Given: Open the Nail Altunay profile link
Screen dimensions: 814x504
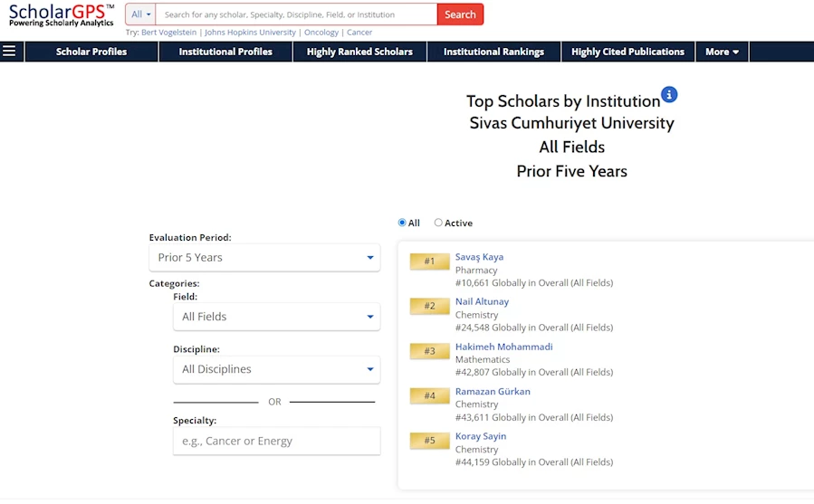Looking at the screenshot, I should (x=482, y=301).
